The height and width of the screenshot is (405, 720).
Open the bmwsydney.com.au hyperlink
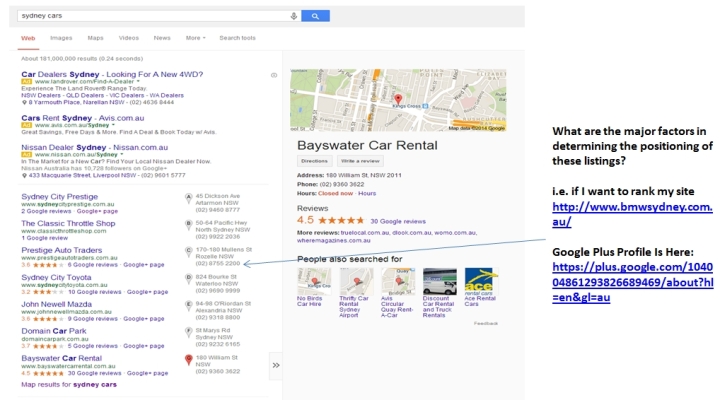[632, 214]
